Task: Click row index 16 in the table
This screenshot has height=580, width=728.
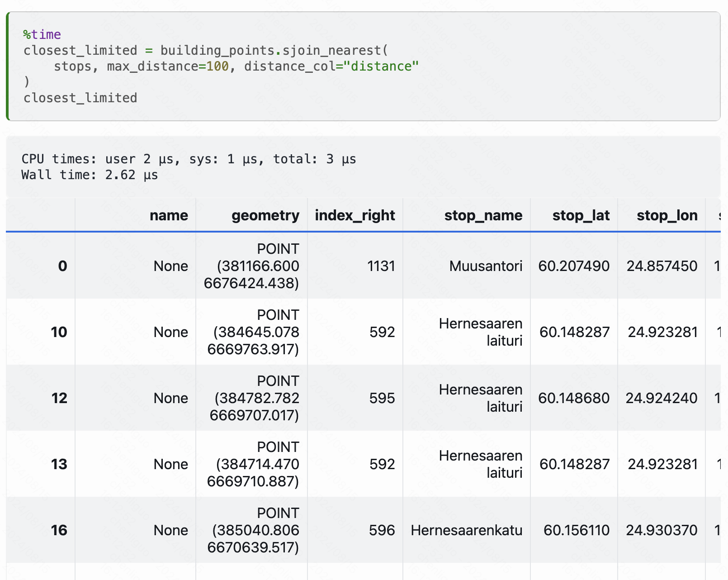Action: 59,530
